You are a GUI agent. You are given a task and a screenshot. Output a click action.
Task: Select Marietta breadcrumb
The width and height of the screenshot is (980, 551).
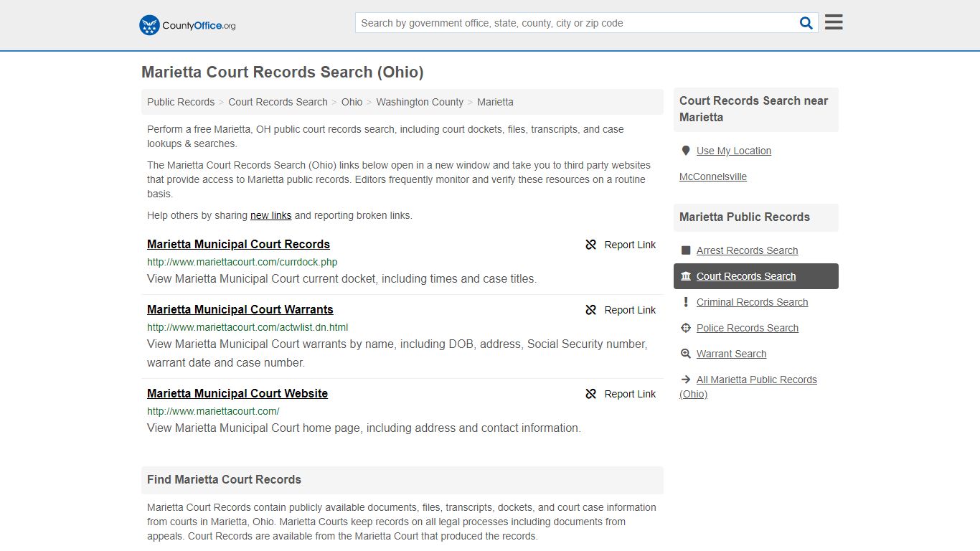pyautogui.click(x=495, y=102)
